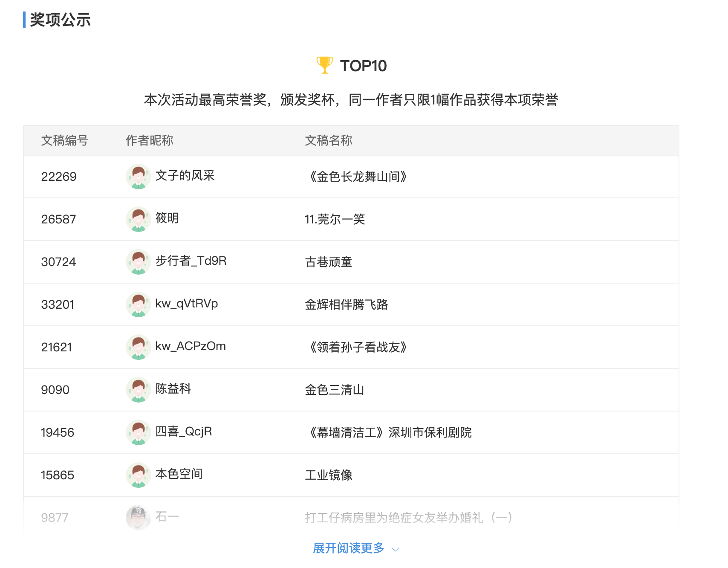Click kw_qVtRVp's profile avatar
728x568 pixels.
(x=139, y=304)
